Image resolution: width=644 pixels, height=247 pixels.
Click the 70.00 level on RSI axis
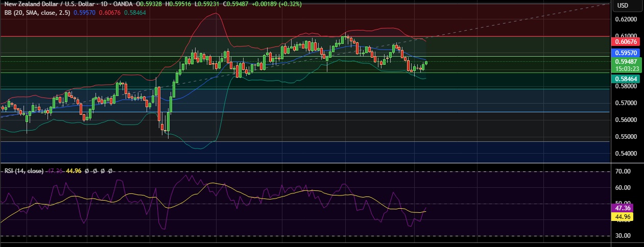click(624, 172)
